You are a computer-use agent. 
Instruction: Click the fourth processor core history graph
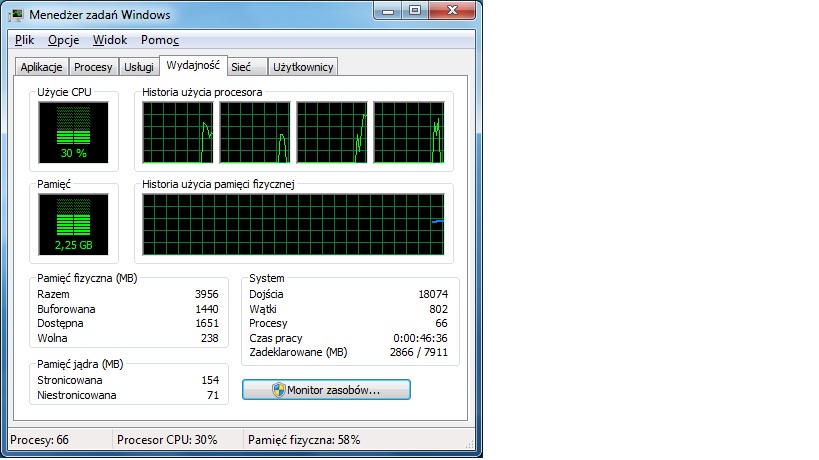point(409,132)
